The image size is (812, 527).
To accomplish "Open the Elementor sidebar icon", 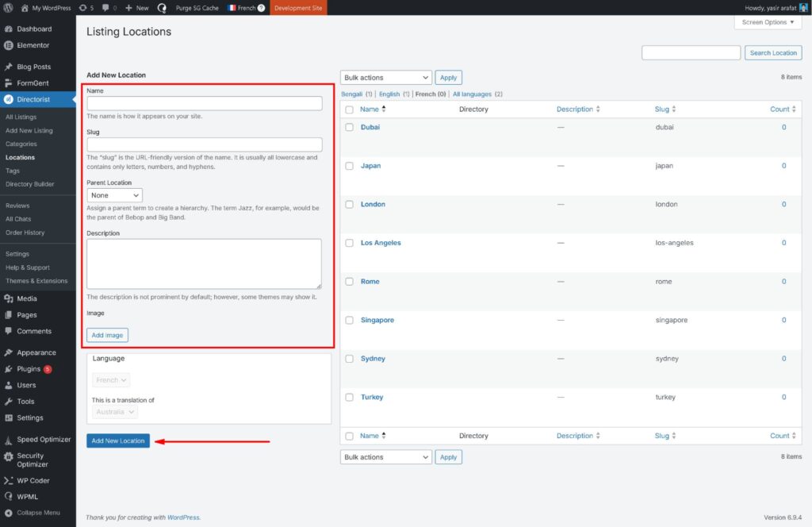I will tap(9, 45).
